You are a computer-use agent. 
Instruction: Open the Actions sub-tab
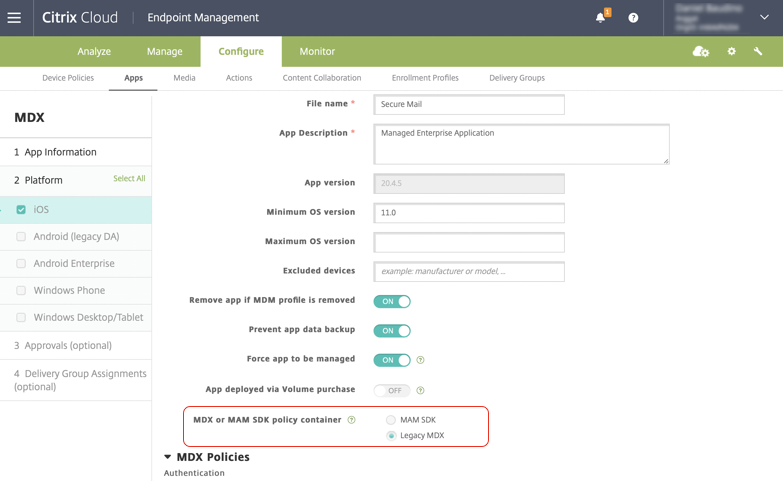pyautogui.click(x=239, y=78)
